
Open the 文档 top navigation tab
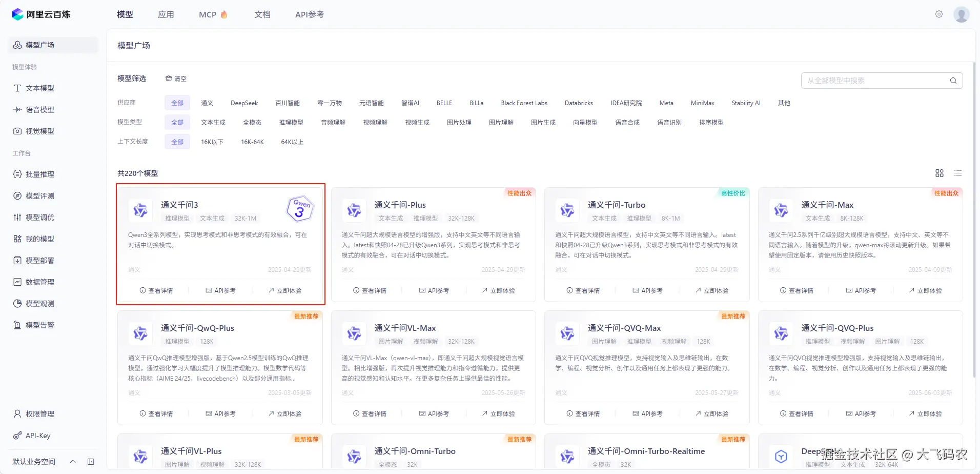pos(262,14)
